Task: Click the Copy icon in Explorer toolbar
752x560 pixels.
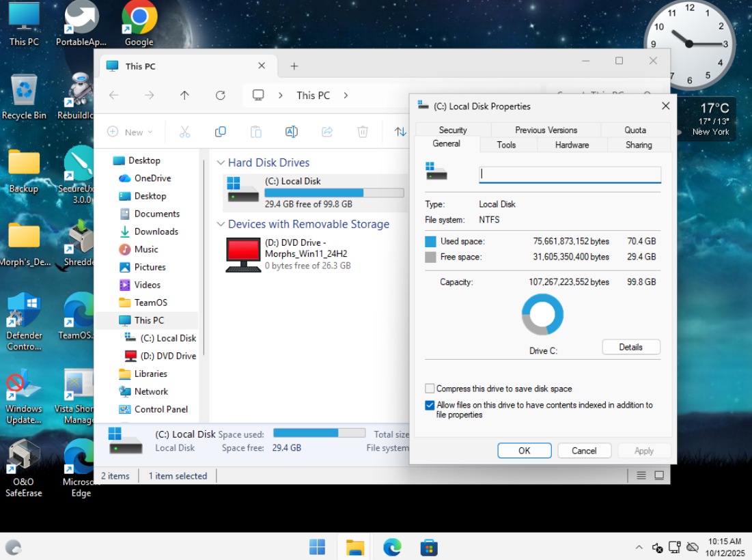Action: point(220,132)
